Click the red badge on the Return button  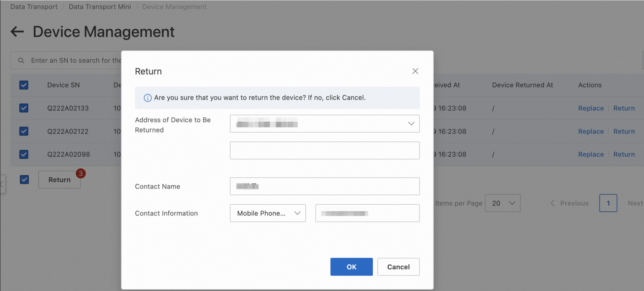coord(80,174)
